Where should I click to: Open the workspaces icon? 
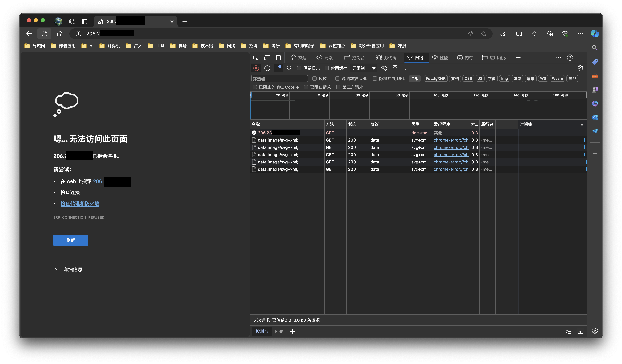pos(72,22)
